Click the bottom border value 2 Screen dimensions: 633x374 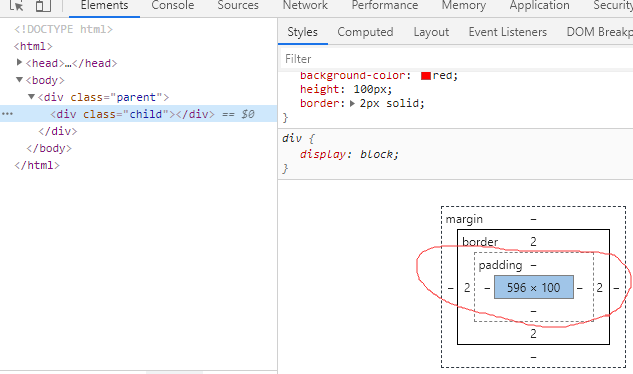[533, 334]
